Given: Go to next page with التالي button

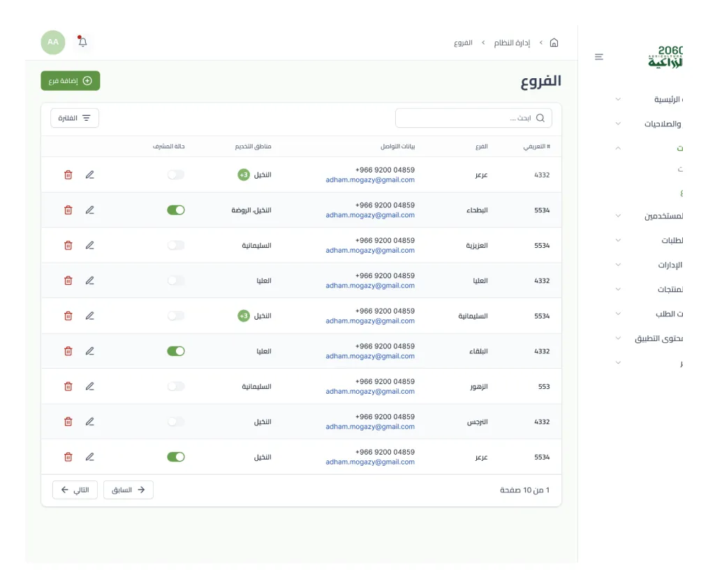Looking at the screenshot, I should click(x=75, y=490).
